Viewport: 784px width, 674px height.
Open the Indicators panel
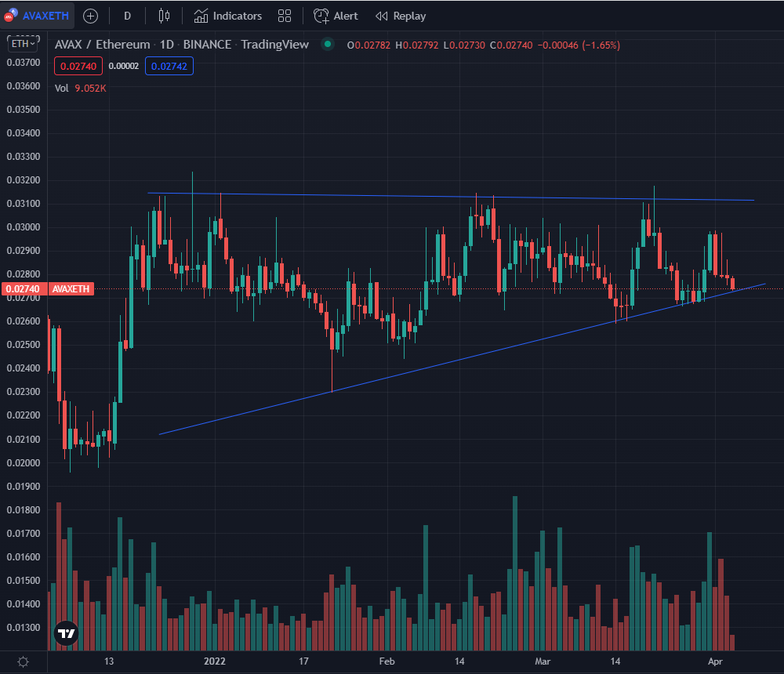tap(228, 16)
